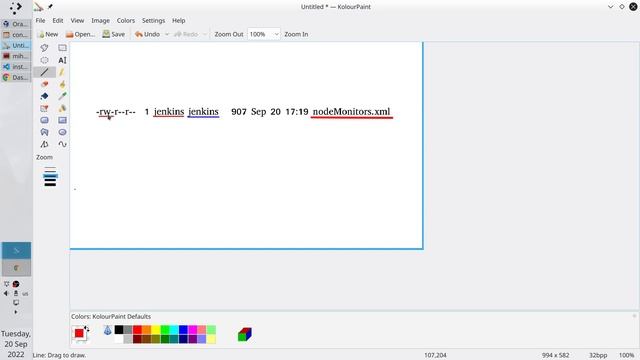
Task: Choose the highlighted middle line width
Action: (50, 176)
